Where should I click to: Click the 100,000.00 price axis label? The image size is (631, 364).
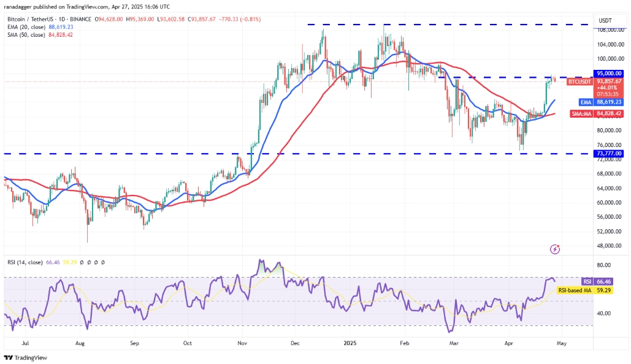tap(611, 59)
